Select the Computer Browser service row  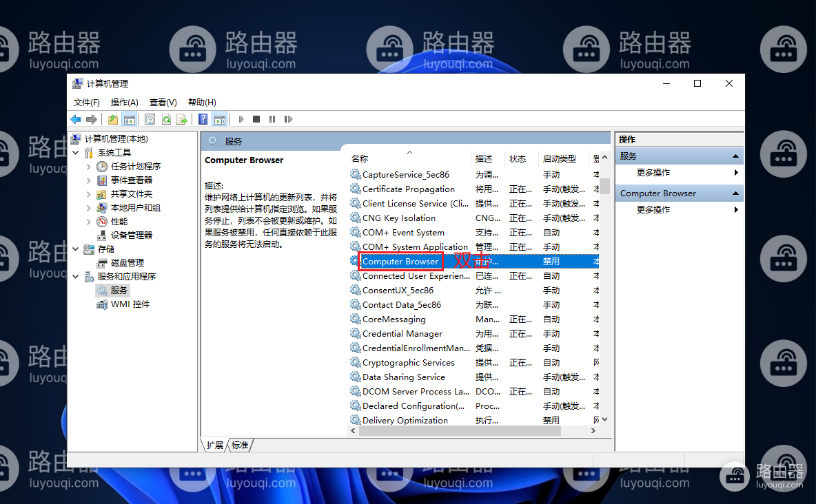click(475, 261)
